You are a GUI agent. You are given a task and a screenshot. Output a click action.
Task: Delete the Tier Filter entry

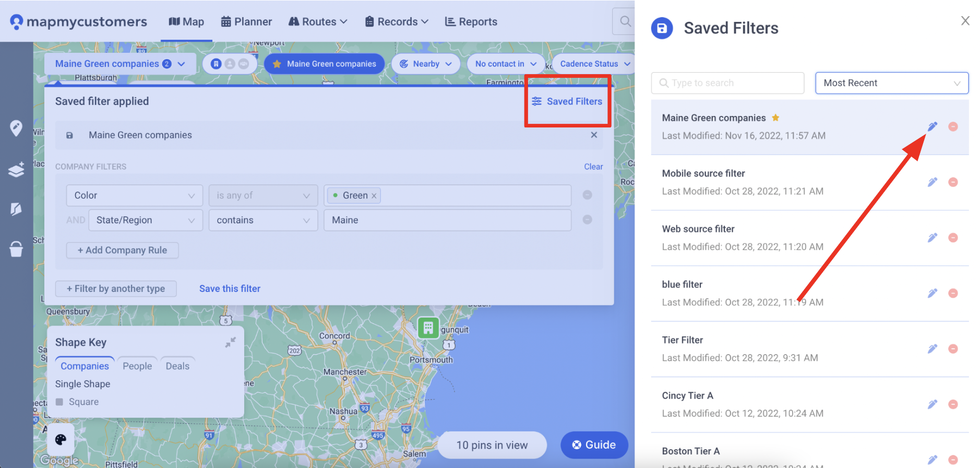coord(953,348)
